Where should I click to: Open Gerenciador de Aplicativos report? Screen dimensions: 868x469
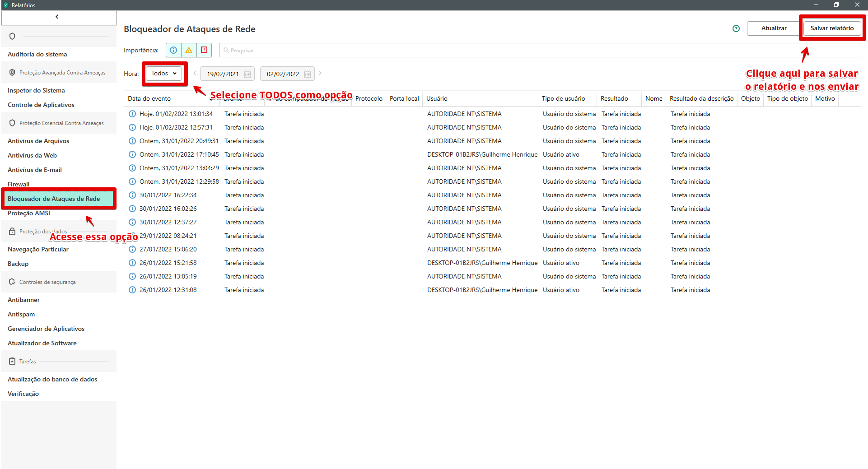tap(46, 329)
